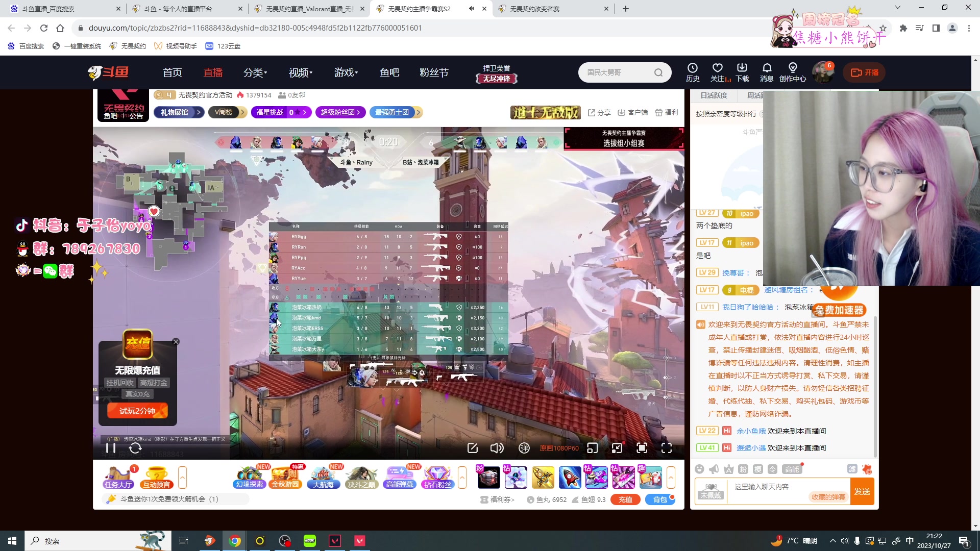This screenshot has height=551, width=980.
Task: Reload the live stream with refresh icon
Action: (135, 448)
